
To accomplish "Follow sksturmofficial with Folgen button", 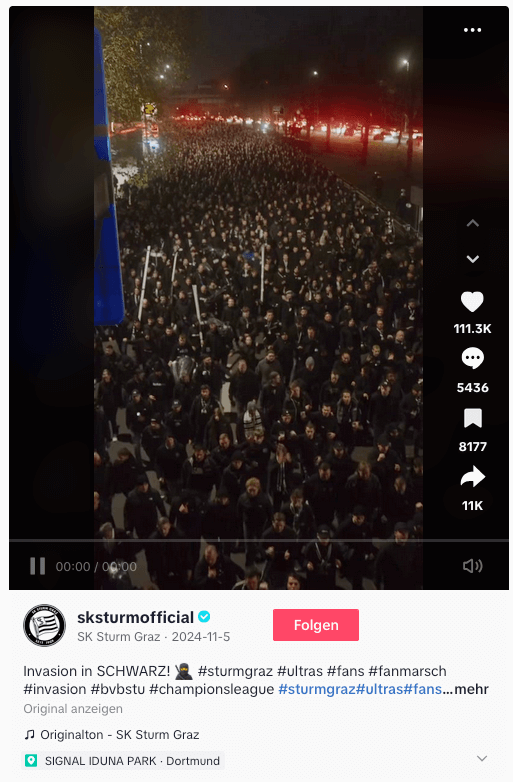I will click(316, 625).
